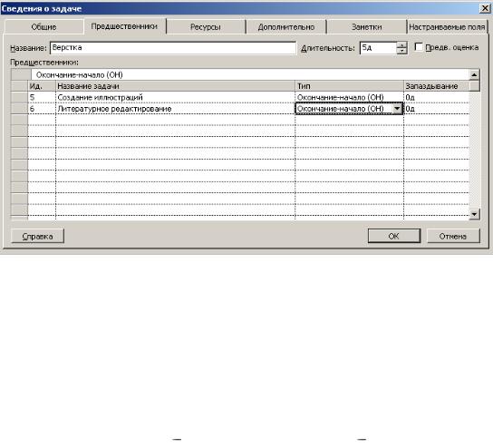Viewport: 493px width, 448px height.
Task: Select the lag cell 0д for Создание иллюстраций
Action: [437, 97]
